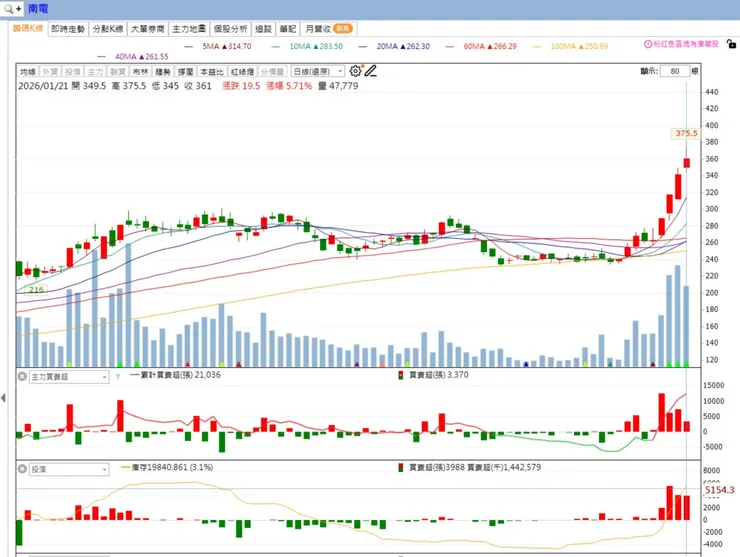Click the 60MA legend line swatch
This screenshot has width=740, height=557.
point(450,46)
